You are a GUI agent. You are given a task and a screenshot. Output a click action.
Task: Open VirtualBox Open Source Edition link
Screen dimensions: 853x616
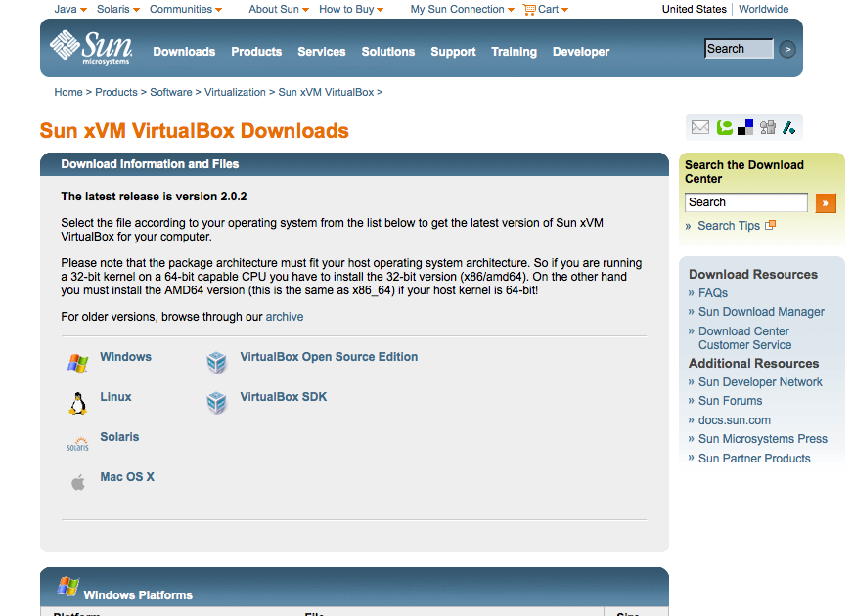tap(329, 357)
